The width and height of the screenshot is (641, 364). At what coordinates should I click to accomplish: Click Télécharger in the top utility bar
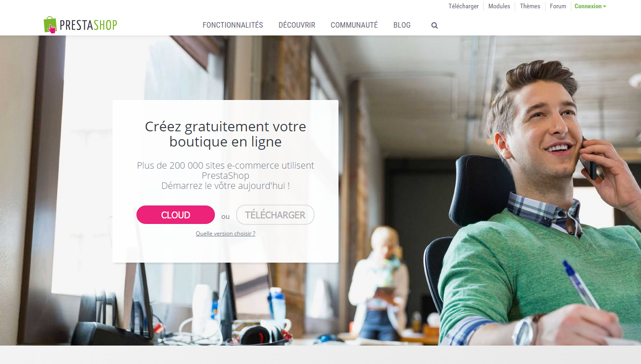[463, 6]
